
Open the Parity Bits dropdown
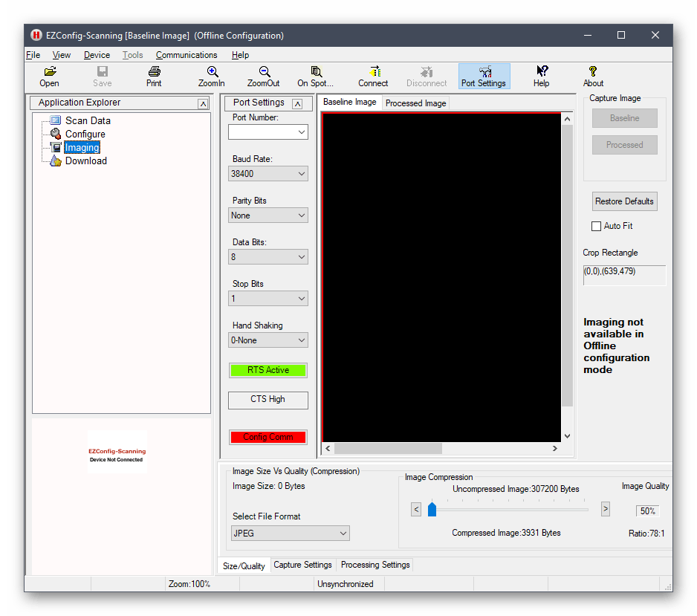pos(268,215)
